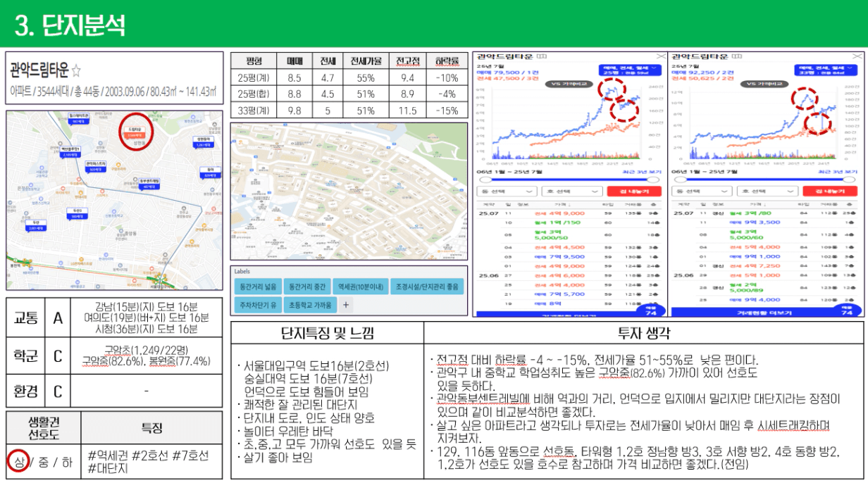Screen dimensions: 868x483
Task: Click the 백산블루밍 map marker
Action: (70, 151)
